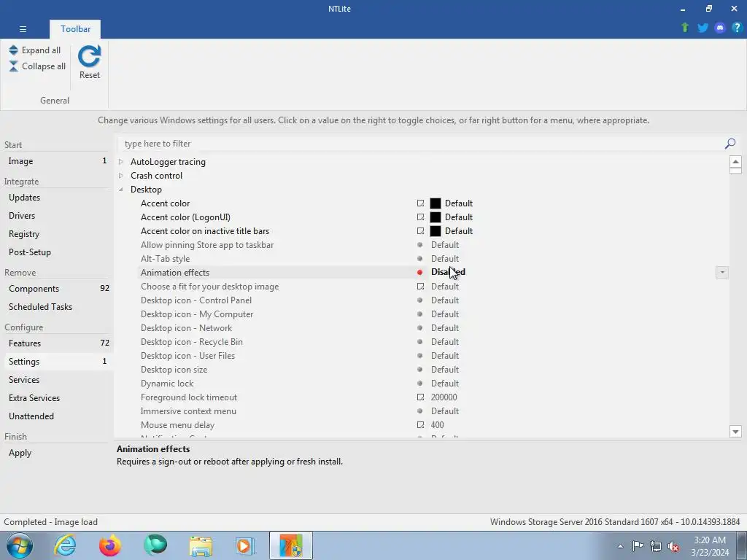Launch Firefox from the taskbar
747x560 pixels.
[x=110, y=545]
